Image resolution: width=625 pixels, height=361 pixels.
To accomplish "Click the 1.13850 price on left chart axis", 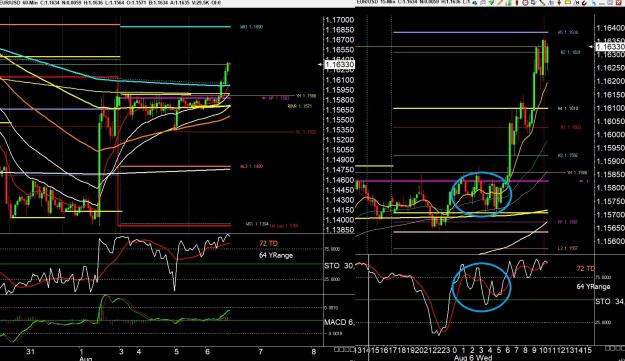I will click(x=340, y=230).
